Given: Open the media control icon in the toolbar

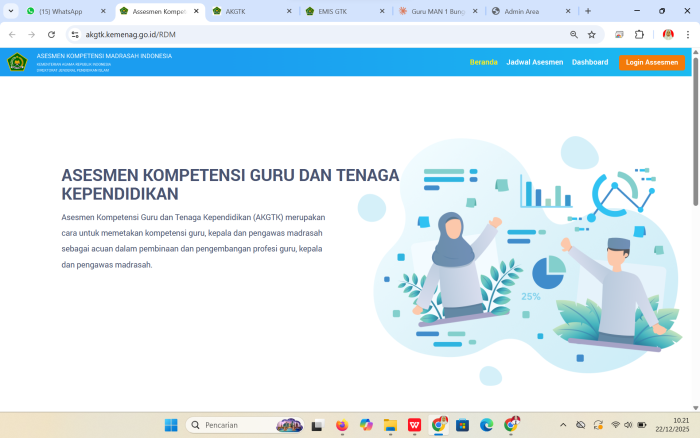Looking at the screenshot, I should [x=619, y=34].
